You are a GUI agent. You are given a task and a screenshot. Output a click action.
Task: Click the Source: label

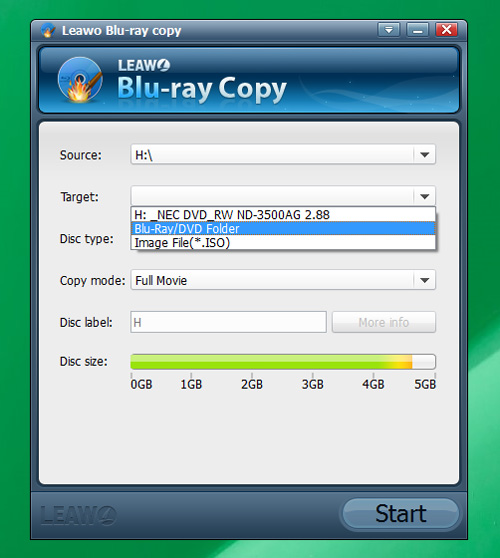point(81,155)
